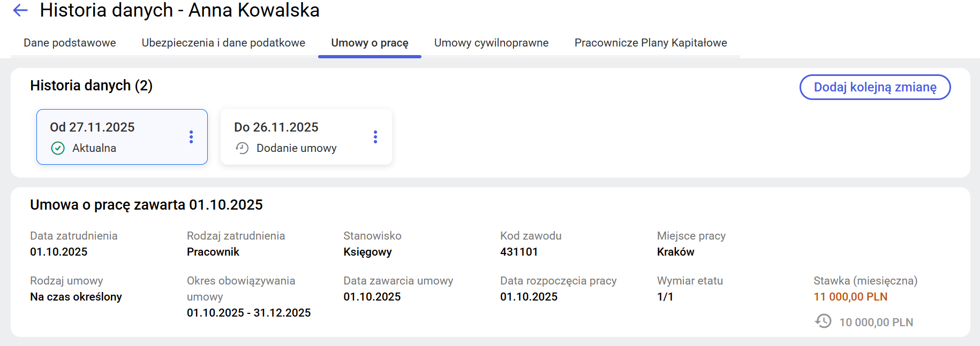Open three-dot menu for Do 26.11.2025 entry

click(x=375, y=137)
